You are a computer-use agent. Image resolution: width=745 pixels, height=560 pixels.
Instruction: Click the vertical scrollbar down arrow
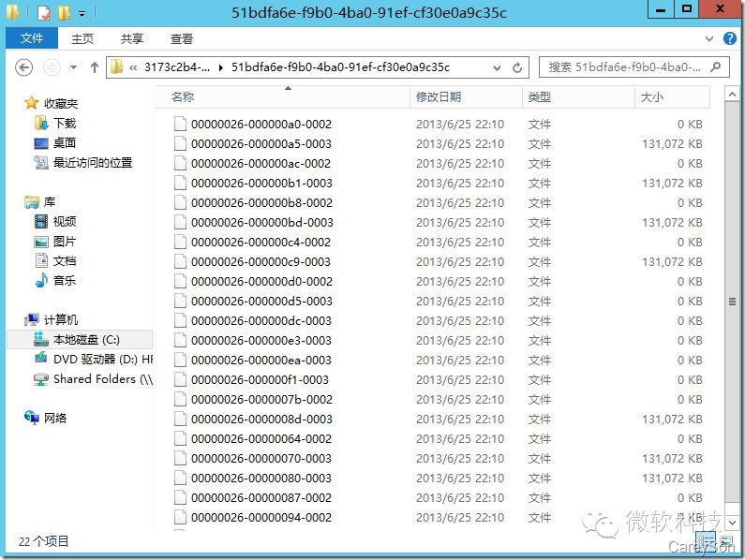(x=732, y=523)
